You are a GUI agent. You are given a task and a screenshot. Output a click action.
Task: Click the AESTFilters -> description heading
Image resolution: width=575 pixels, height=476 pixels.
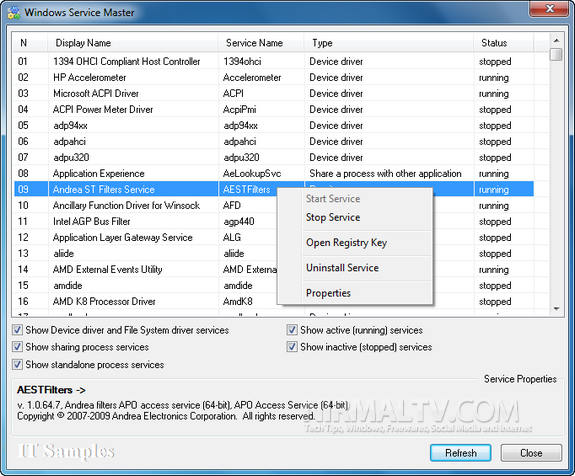pos(51,390)
